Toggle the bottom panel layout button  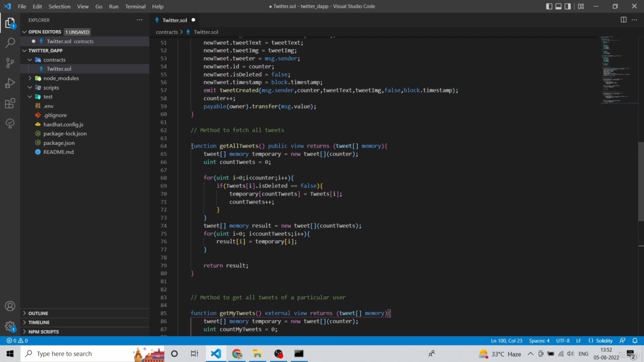click(x=558, y=7)
